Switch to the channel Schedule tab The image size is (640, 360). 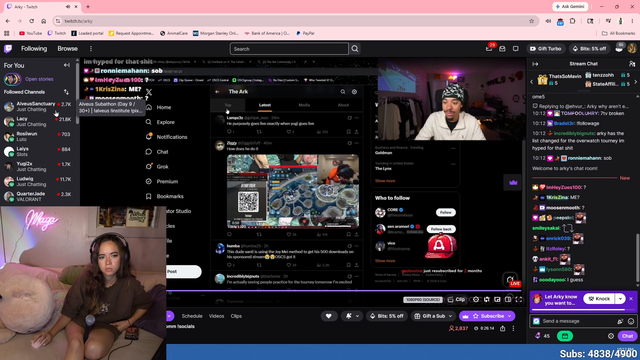192,316
